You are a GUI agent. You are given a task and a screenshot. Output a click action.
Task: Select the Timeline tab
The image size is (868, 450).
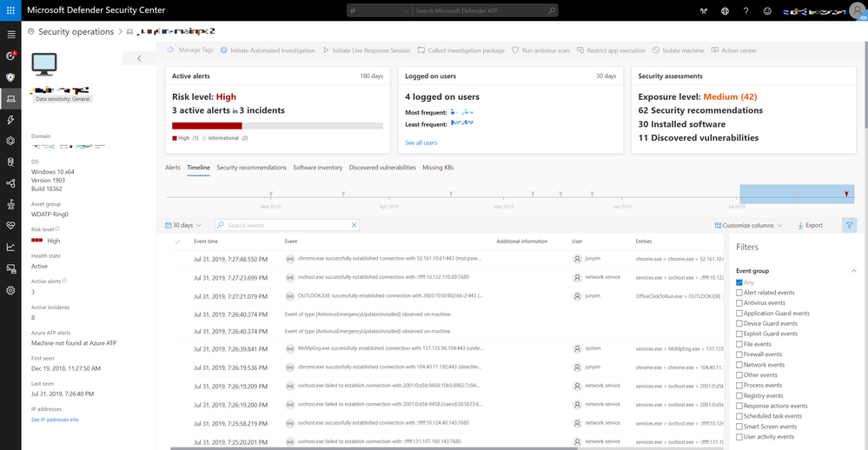198,167
